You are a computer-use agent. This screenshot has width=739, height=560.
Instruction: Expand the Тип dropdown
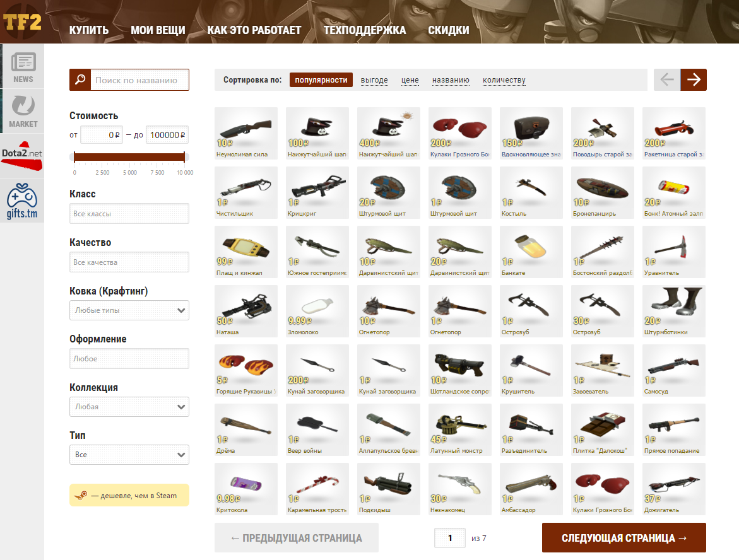pyautogui.click(x=129, y=455)
